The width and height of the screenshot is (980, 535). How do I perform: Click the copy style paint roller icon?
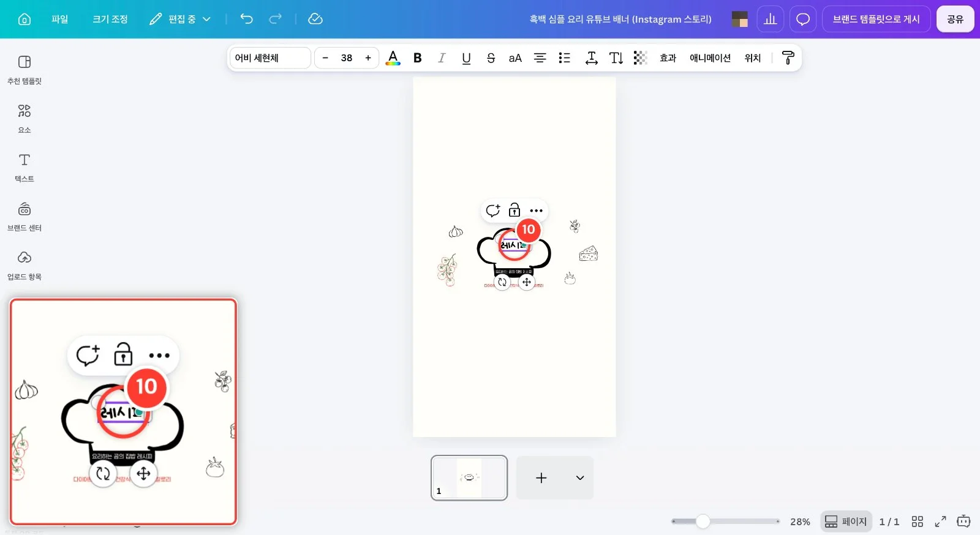(x=788, y=58)
